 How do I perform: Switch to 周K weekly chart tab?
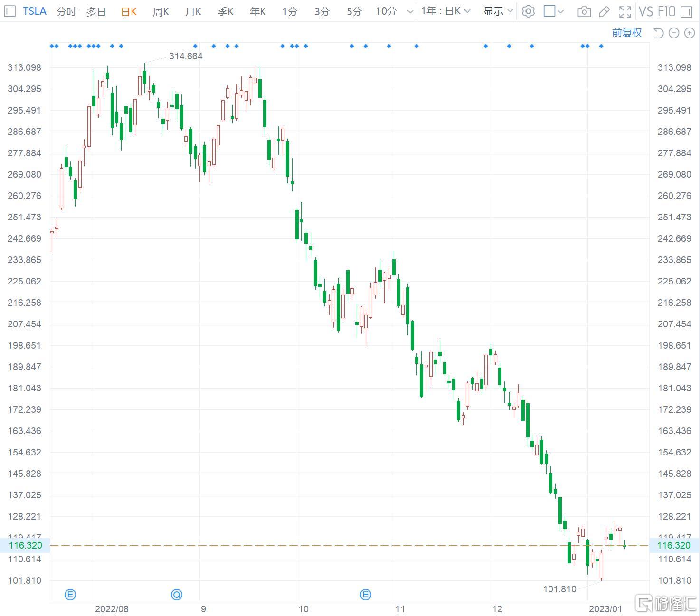pyautogui.click(x=161, y=11)
